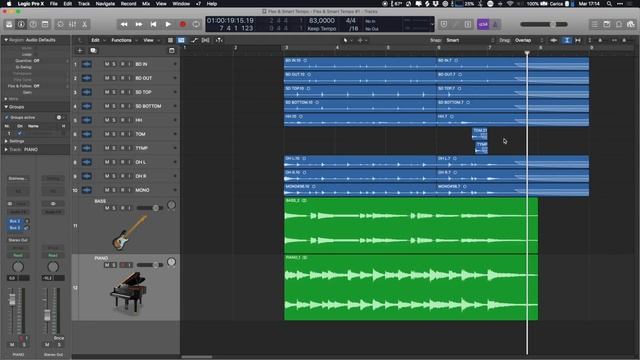
Task: Fast forward the playhead
Action: point(139,24)
